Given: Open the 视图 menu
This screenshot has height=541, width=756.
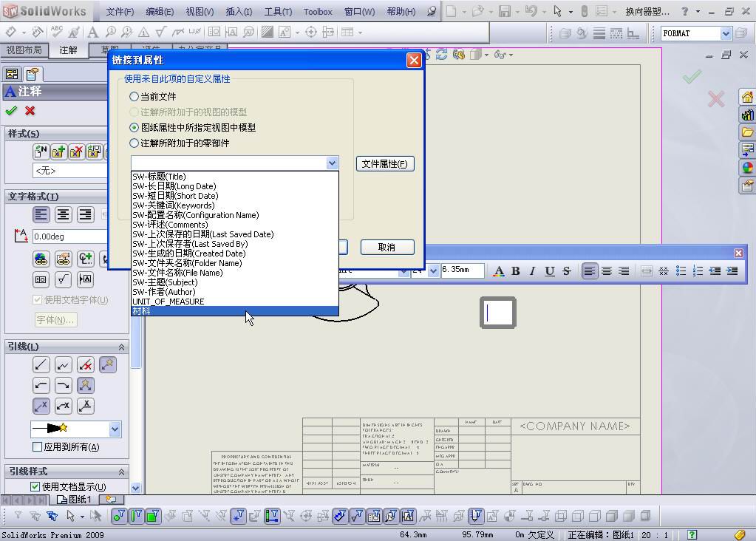Looking at the screenshot, I should pos(200,12).
